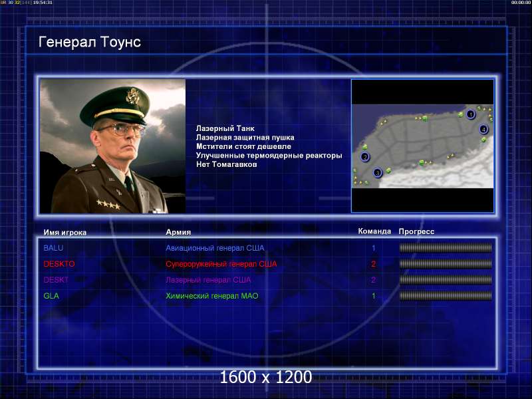The height and width of the screenshot is (399, 532).
Task: Click 'Улучшенные термоядерные реакторы' text
Action: tap(269, 156)
